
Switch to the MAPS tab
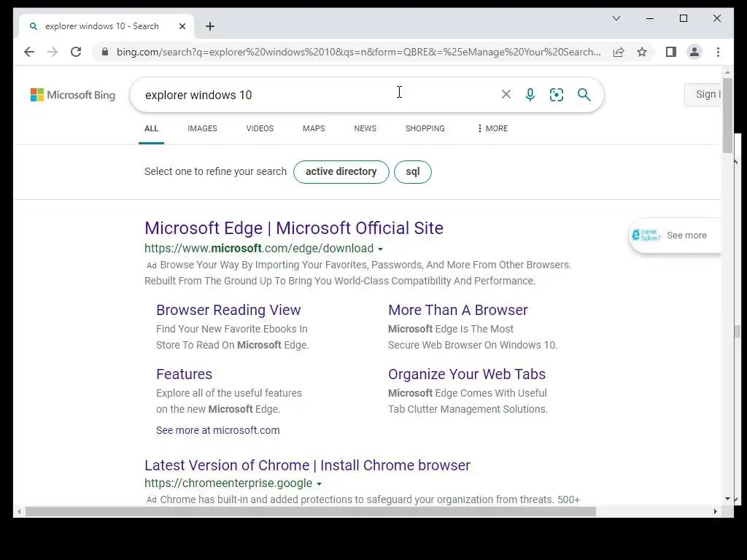click(x=314, y=128)
